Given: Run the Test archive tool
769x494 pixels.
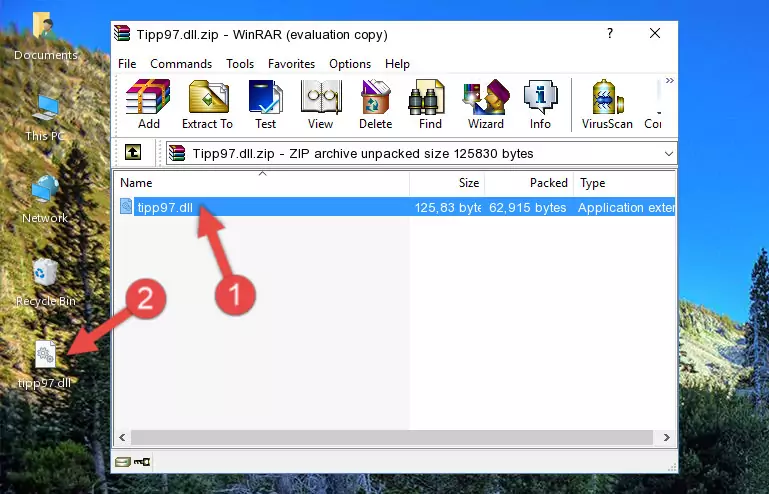Looking at the screenshot, I should [265, 104].
